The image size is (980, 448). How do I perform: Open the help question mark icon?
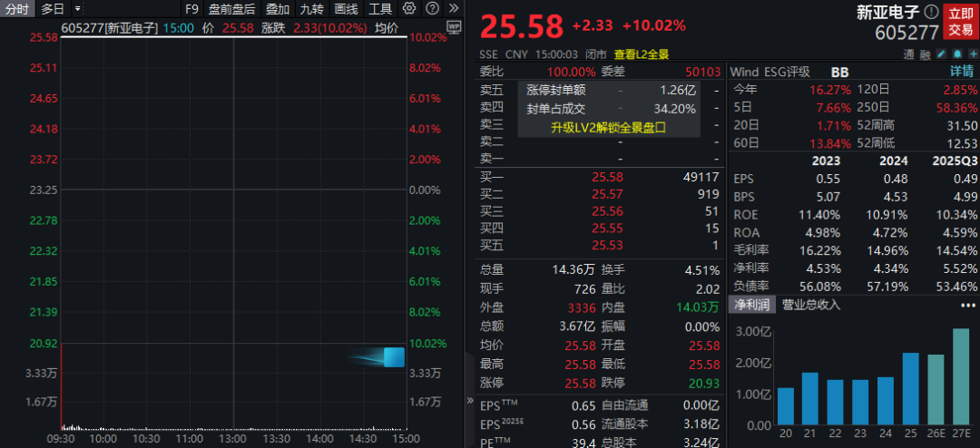pyautogui.click(x=431, y=9)
